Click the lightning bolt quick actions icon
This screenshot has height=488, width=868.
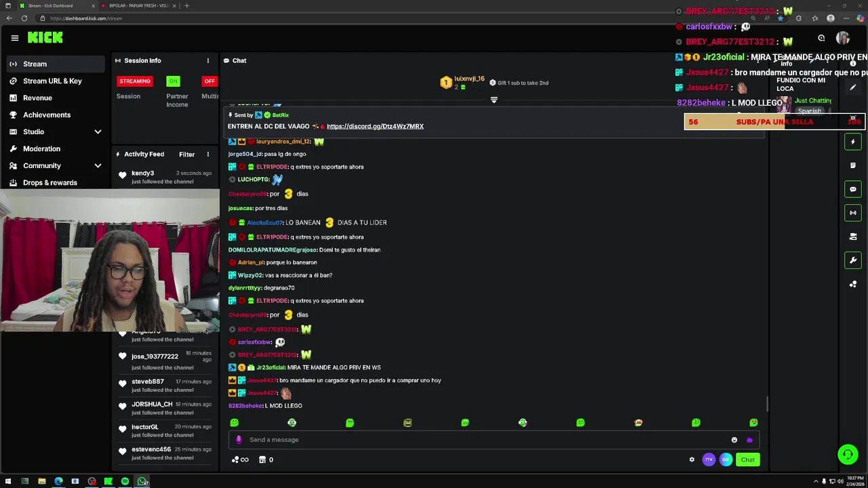coord(853,142)
